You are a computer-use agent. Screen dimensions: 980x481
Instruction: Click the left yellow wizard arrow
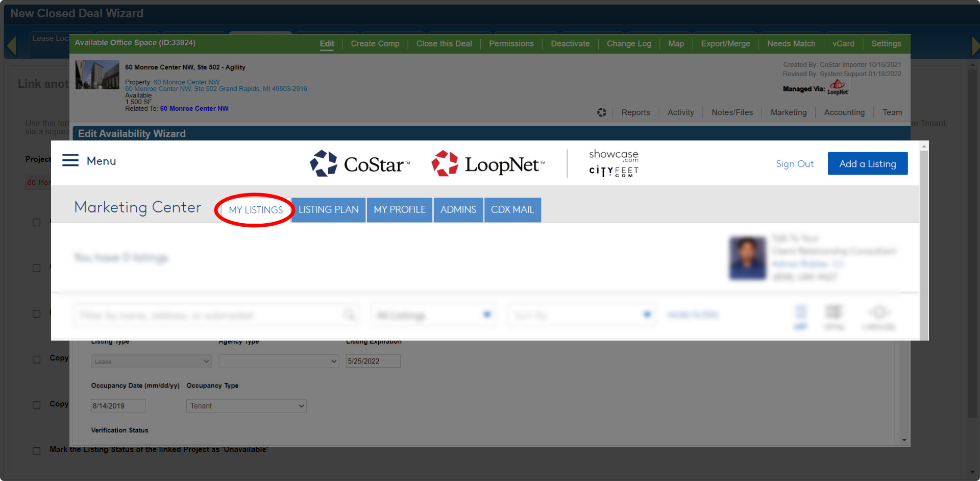click(x=12, y=45)
